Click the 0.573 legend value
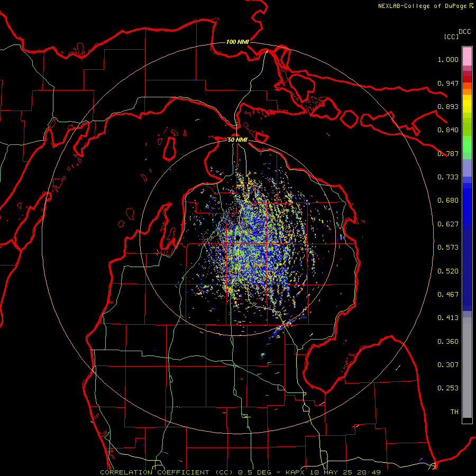This screenshot has height=476, width=476. click(x=448, y=248)
